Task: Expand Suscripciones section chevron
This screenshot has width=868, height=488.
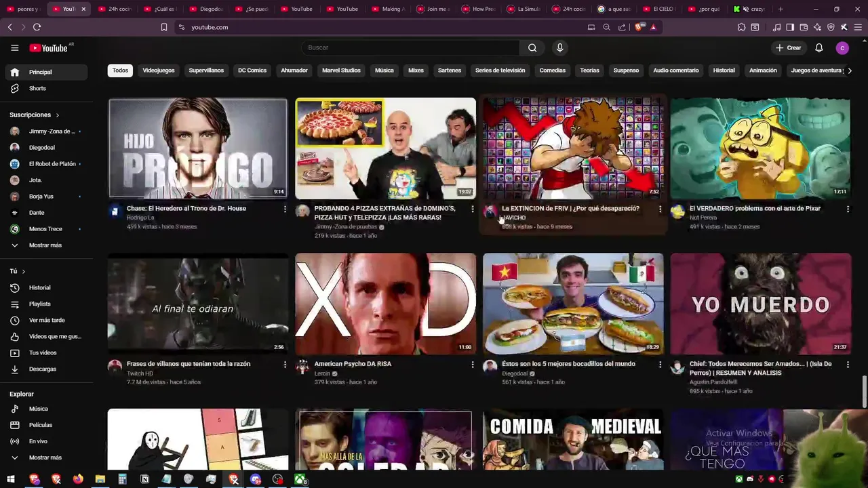Action: [x=58, y=115]
